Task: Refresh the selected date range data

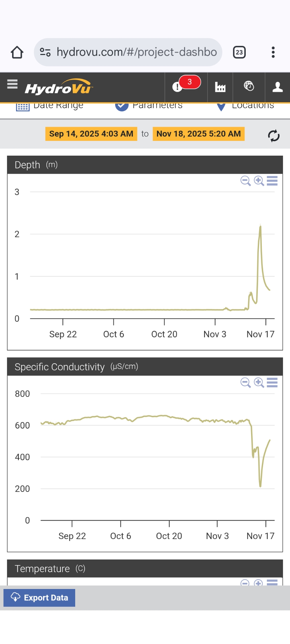Action: click(x=274, y=136)
